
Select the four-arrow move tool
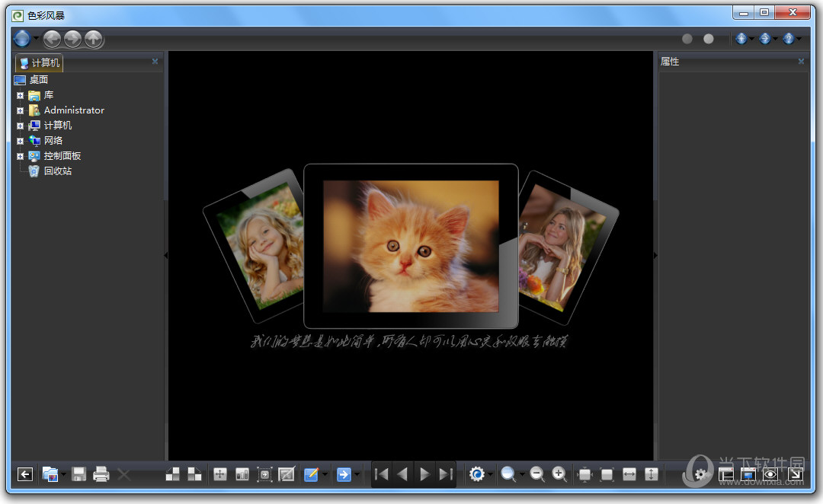pos(220,474)
